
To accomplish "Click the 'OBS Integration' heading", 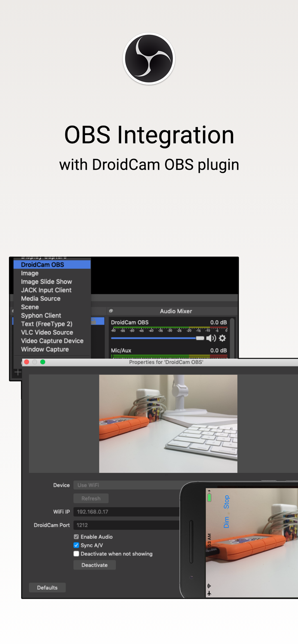I will [x=149, y=135].
